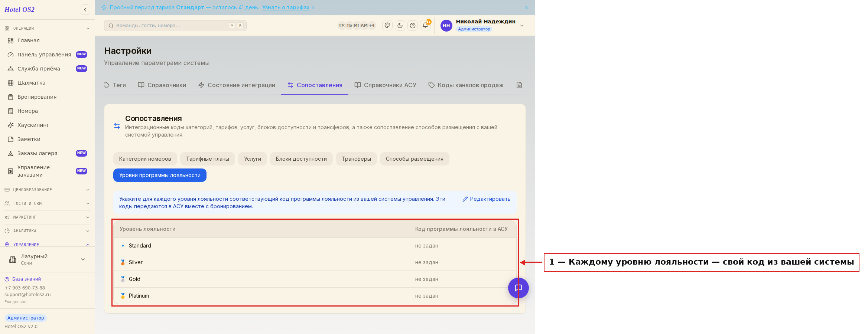Select Категории номеров filter chip

[x=145, y=159]
